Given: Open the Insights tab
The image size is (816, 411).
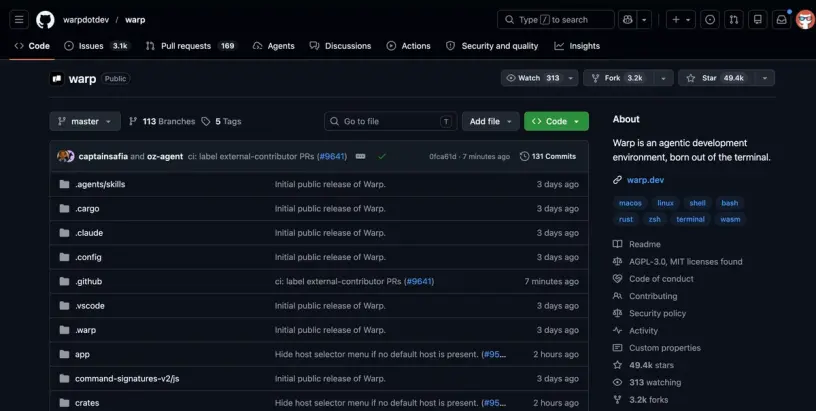Looking at the screenshot, I should [577, 46].
